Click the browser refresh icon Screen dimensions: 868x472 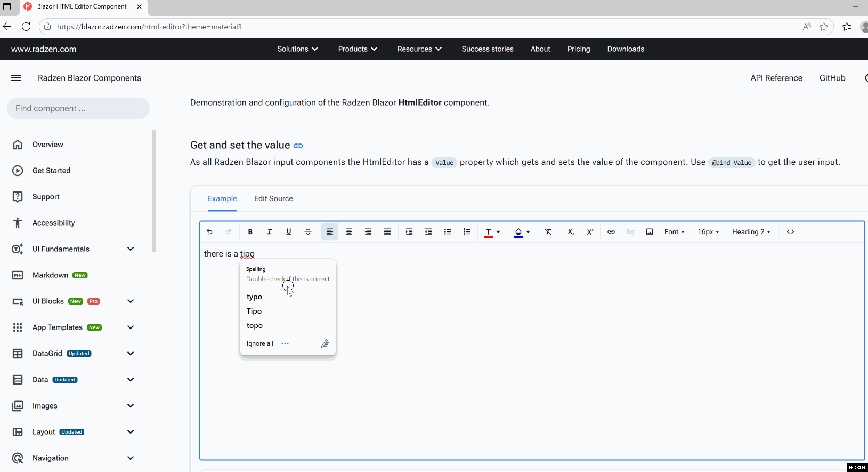coord(26,27)
